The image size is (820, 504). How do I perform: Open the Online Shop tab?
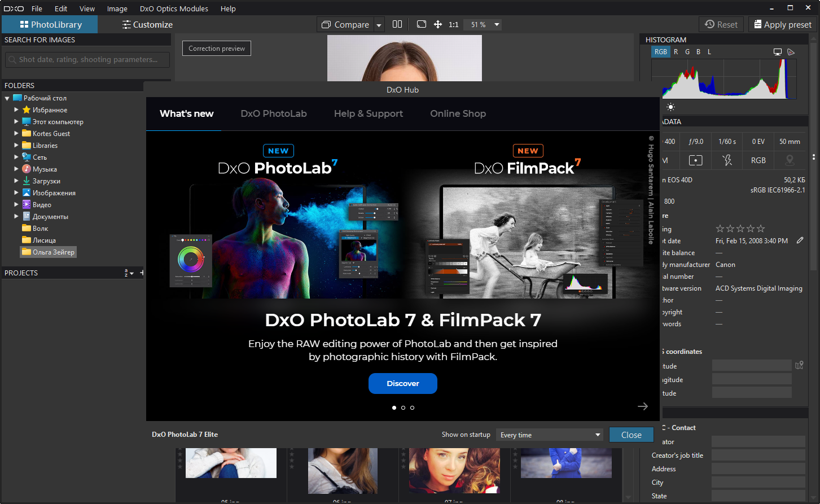click(x=458, y=113)
